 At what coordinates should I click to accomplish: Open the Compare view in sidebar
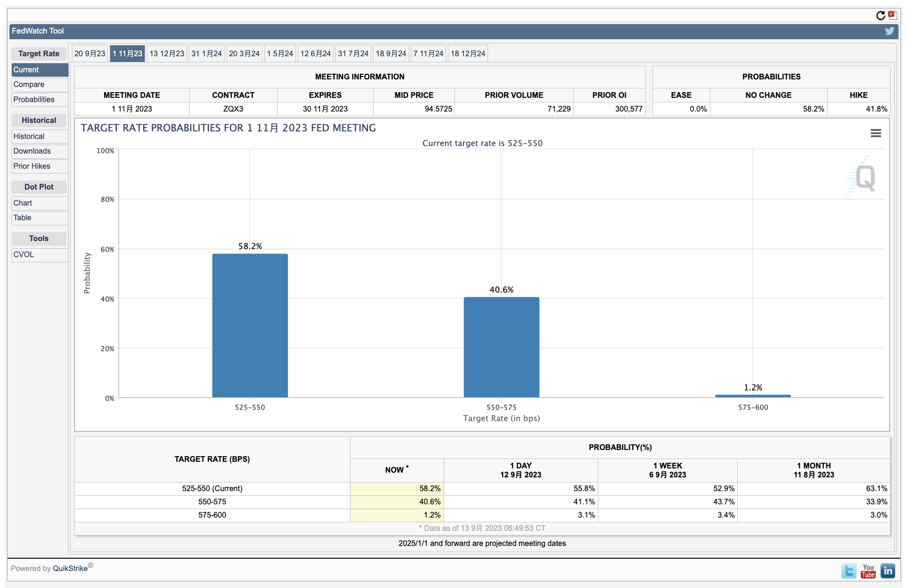[29, 85]
